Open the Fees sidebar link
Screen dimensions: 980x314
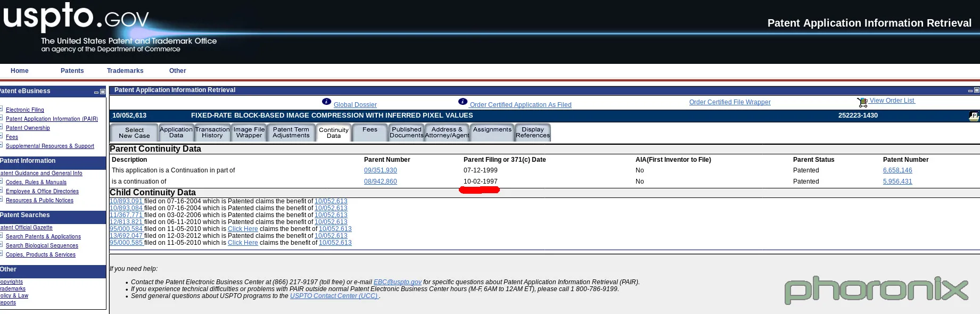point(12,137)
